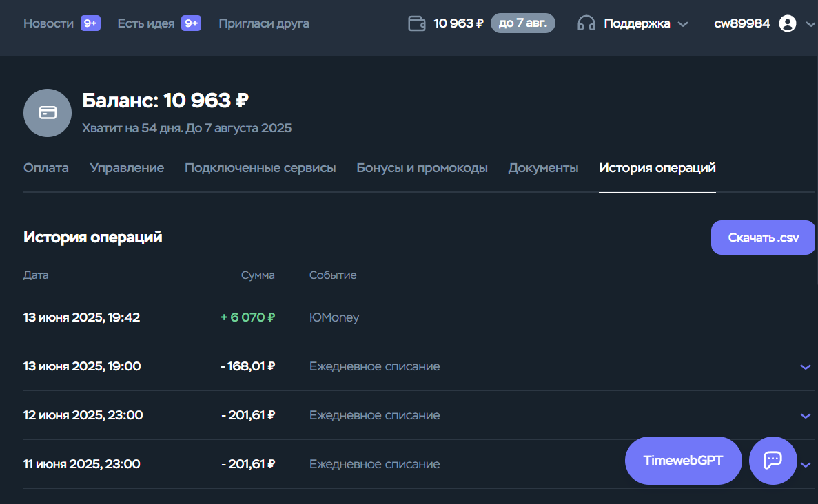Switch to the Управление tab
This screenshot has width=818, height=504.
coord(127,168)
